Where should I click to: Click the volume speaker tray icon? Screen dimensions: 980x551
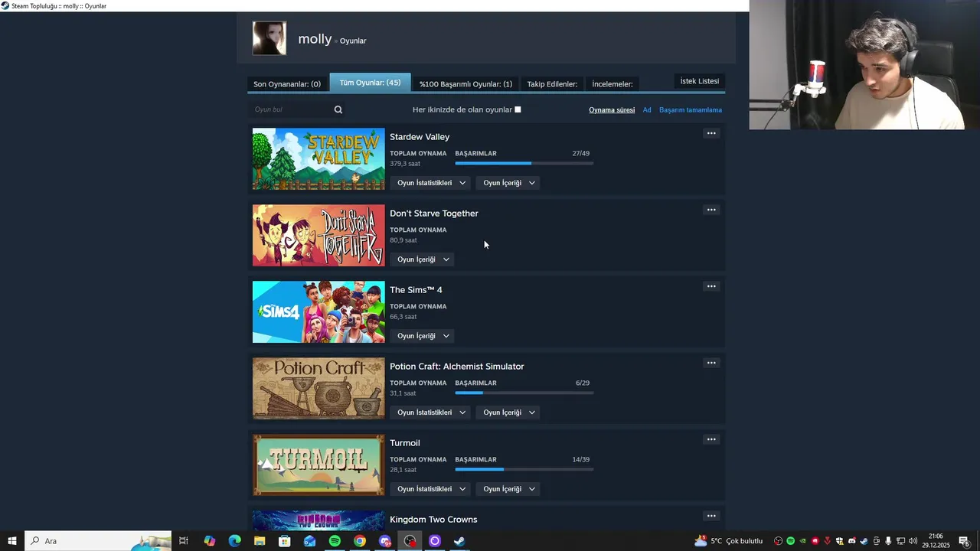[x=913, y=541]
